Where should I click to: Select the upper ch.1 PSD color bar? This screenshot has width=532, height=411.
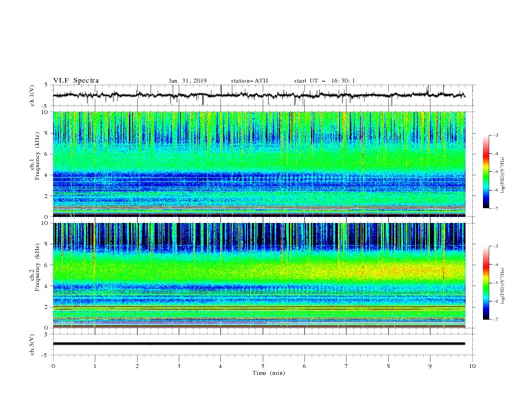tap(486, 172)
